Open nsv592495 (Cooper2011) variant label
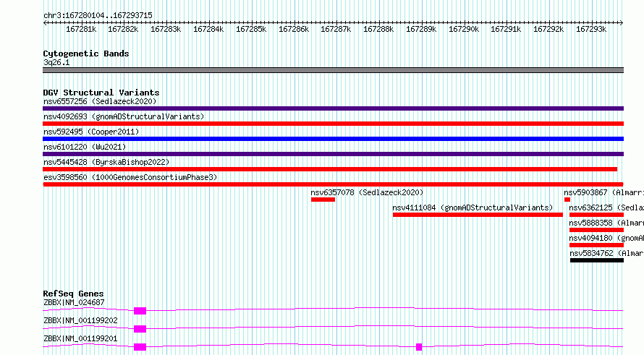644x355 pixels. click(91, 132)
